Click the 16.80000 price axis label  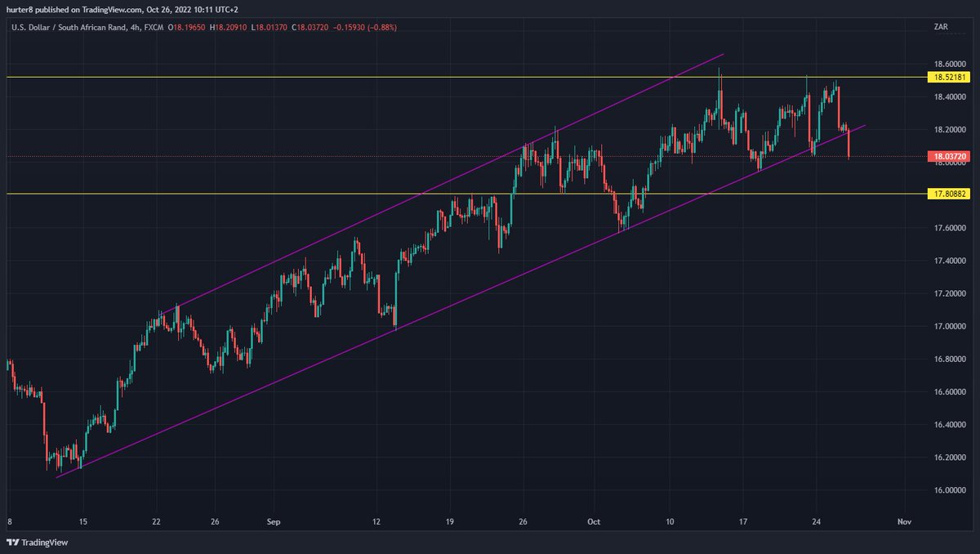(950, 360)
